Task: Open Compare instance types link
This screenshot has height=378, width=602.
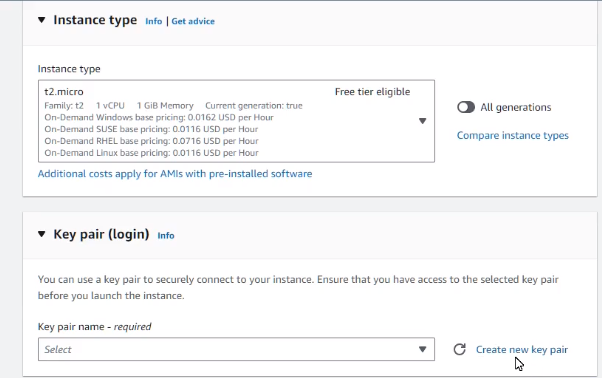Action: point(513,135)
